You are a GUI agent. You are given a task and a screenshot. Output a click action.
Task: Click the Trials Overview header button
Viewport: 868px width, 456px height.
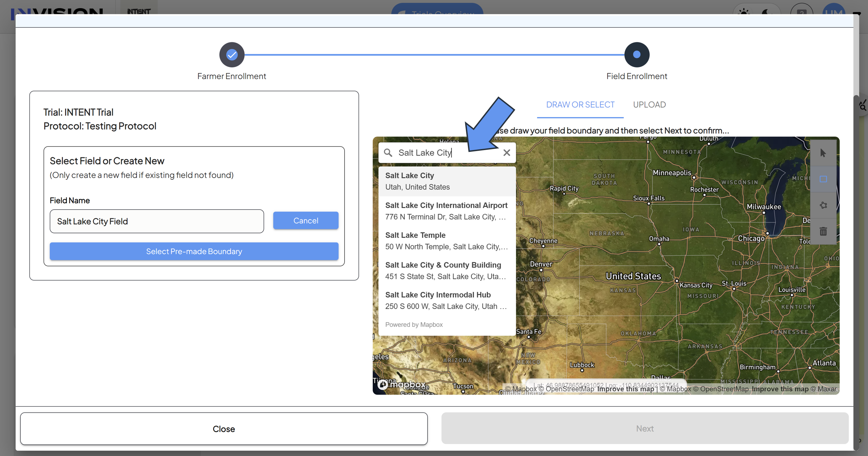coord(437,10)
